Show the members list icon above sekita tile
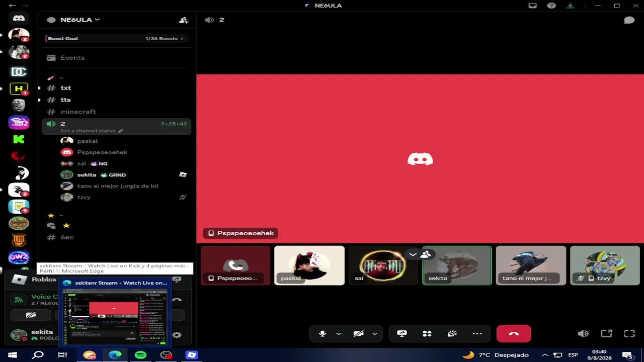The height and width of the screenshot is (362, 644). pos(426,254)
